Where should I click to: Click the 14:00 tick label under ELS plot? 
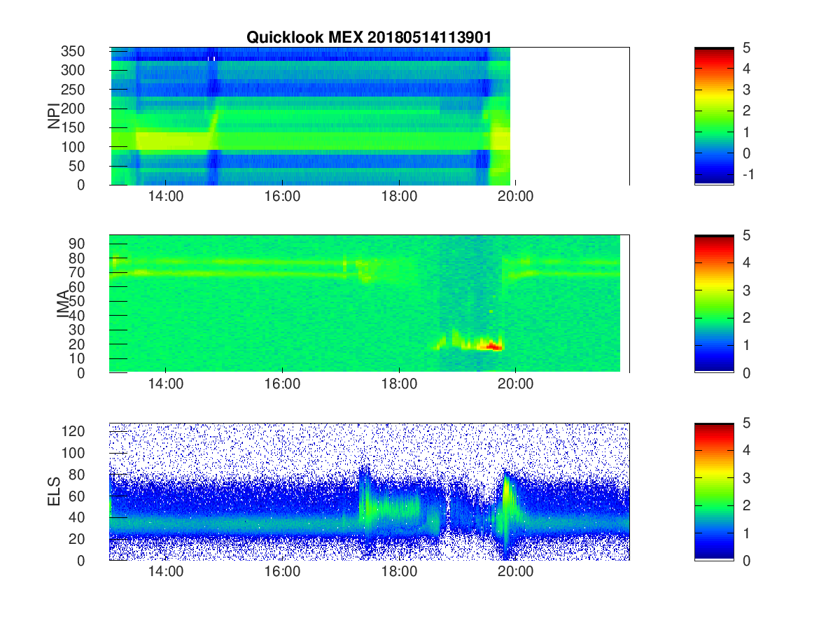point(166,572)
